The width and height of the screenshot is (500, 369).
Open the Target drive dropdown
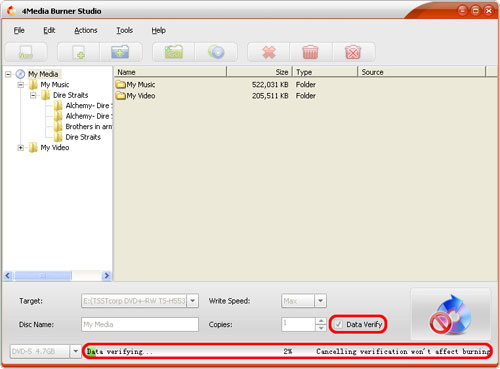tap(193, 301)
